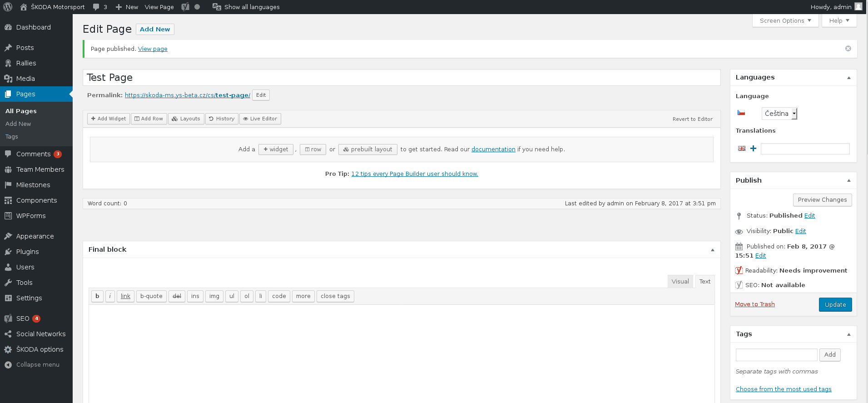Image resolution: width=868 pixels, height=403 pixels.
Task: Click the Comments sidebar icon
Action: [x=8, y=154]
